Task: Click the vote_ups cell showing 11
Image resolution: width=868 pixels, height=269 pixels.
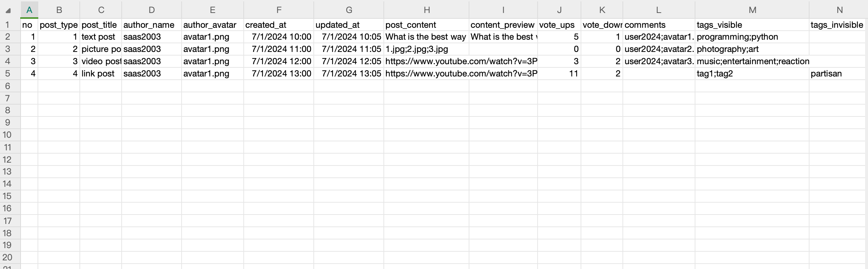Action: click(x=559, y=74)
